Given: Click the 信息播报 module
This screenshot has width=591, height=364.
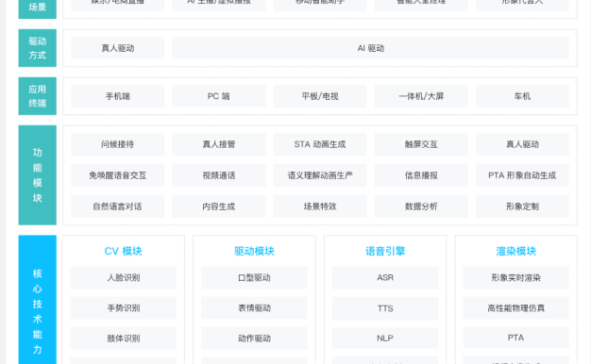Looking at the screenshot, I should coord(421,175).
